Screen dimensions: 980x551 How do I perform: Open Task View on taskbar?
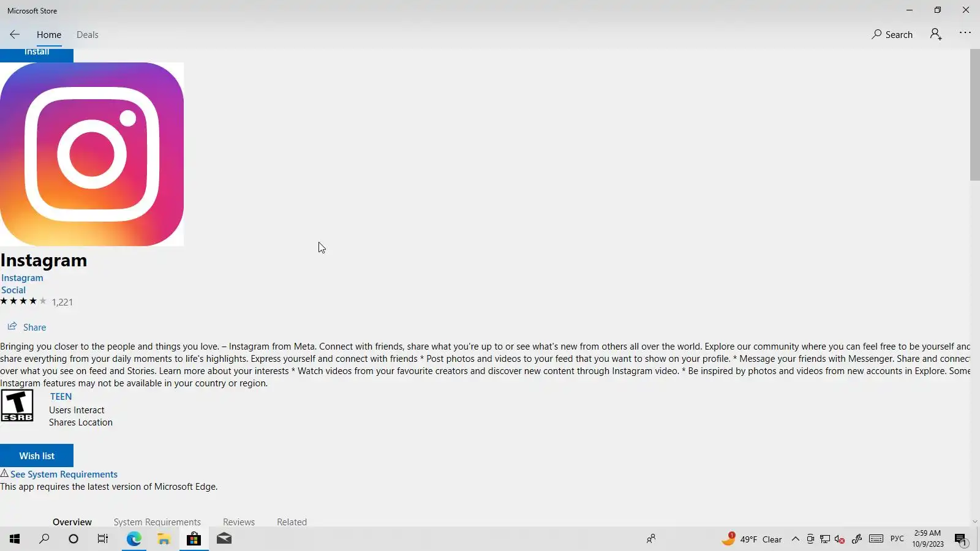(x=103, y=539)
